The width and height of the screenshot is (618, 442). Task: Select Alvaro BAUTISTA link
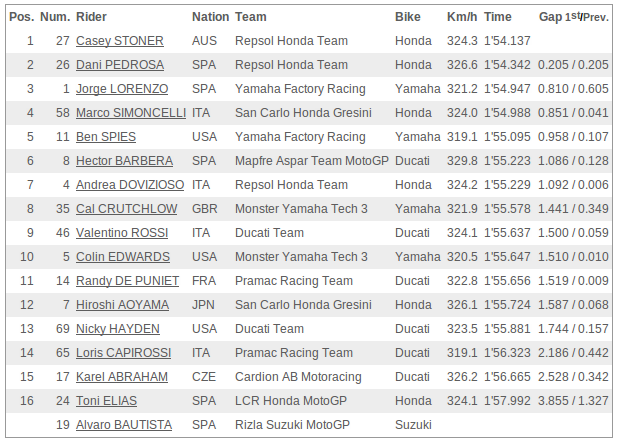(x=124, y=425)
